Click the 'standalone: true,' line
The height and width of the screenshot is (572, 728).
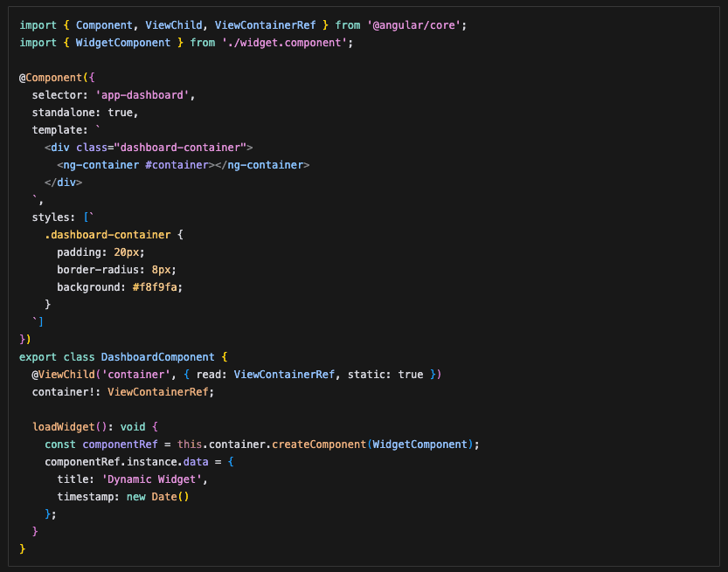(x=85, y=113)
